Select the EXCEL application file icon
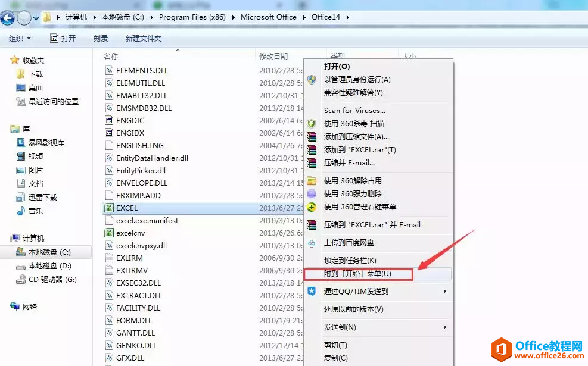The height and width of the screenshot is (366, 588). tap(109, 208)
